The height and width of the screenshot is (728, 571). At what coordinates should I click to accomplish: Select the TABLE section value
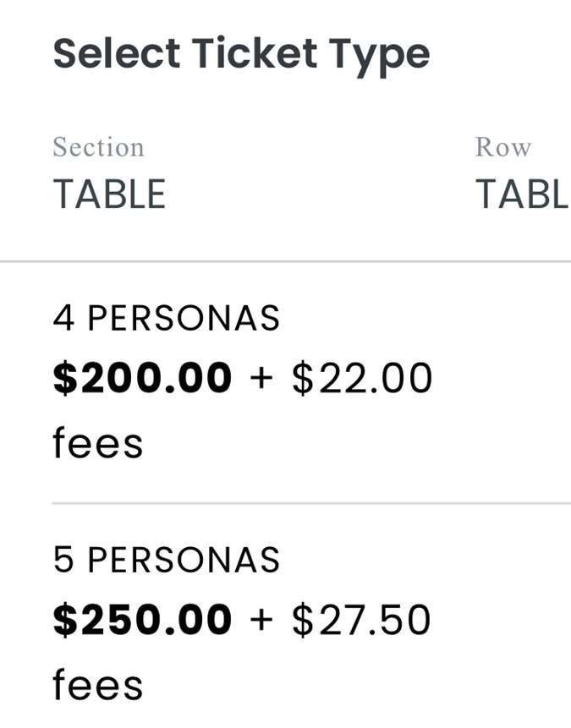(x=109, y=194)
